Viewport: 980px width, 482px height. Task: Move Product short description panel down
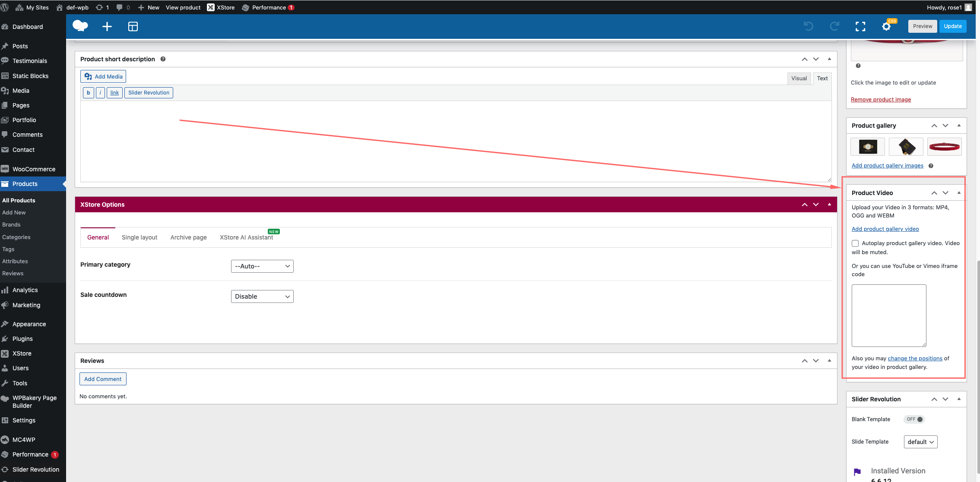[x=816, y=59]
